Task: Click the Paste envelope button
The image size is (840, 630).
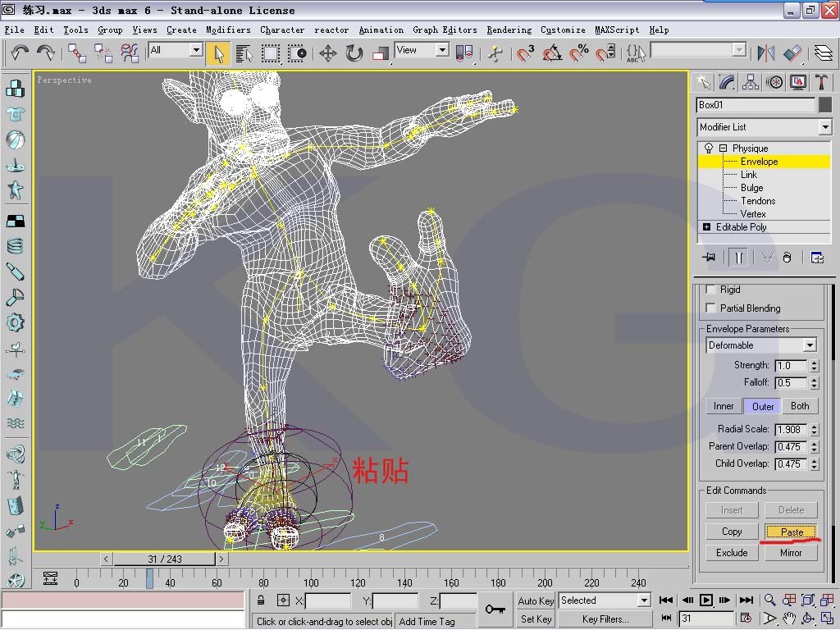Action: click(x=792, y=532)
